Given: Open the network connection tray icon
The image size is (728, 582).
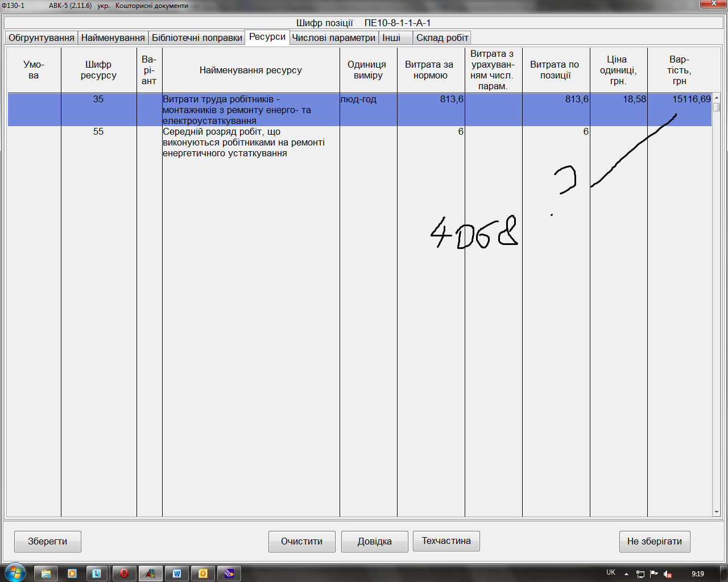Looking at the screenshot, I should [x=640, y=574].
